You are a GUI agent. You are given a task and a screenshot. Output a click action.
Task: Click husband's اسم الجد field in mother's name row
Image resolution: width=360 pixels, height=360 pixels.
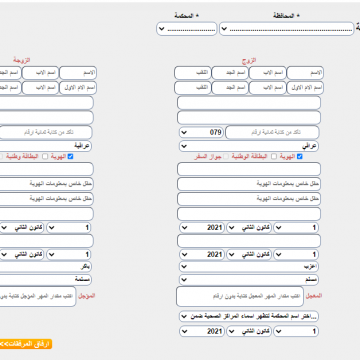pyautogui.click(x=230, y=88)
